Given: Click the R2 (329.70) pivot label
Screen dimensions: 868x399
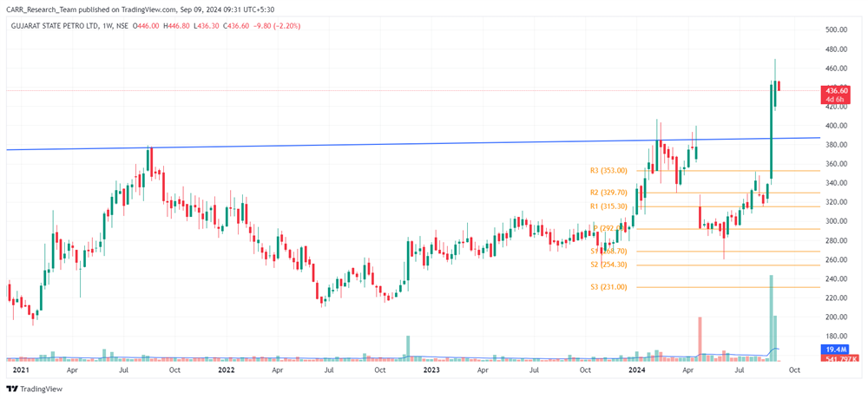Looking at the screenshot, I should 608,193.
